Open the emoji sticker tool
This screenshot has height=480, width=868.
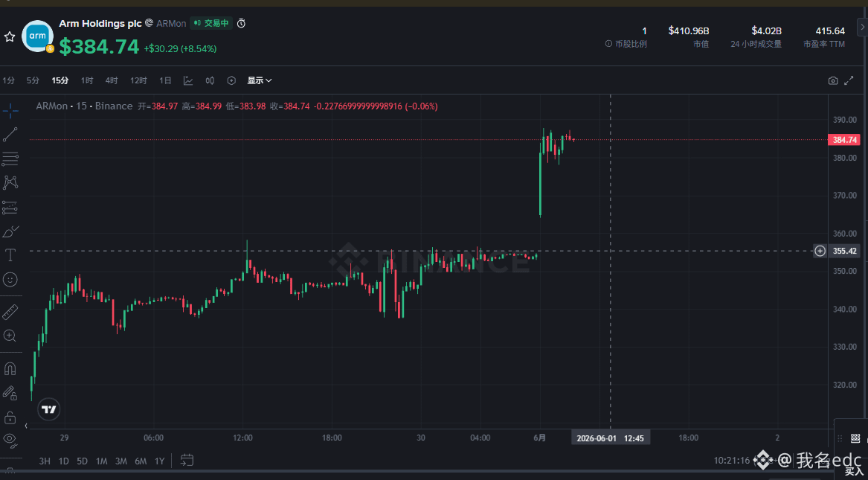[10, 280]
